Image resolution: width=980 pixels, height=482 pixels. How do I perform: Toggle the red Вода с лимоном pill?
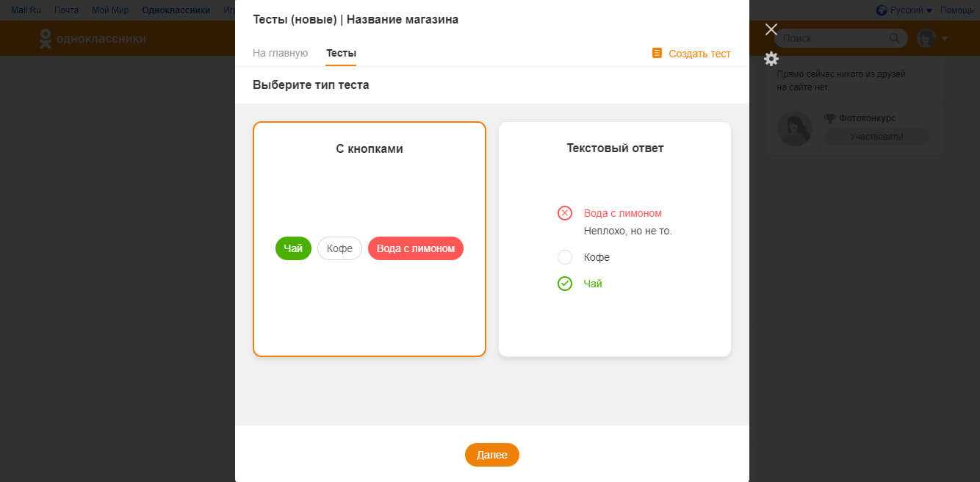(x=415, y=248)
